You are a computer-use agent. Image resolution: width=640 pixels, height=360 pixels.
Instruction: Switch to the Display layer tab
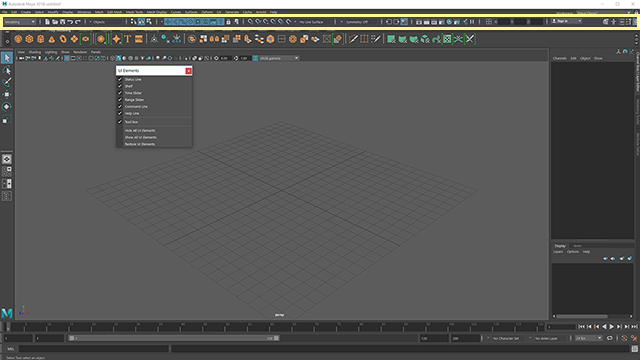click(560, 246)
